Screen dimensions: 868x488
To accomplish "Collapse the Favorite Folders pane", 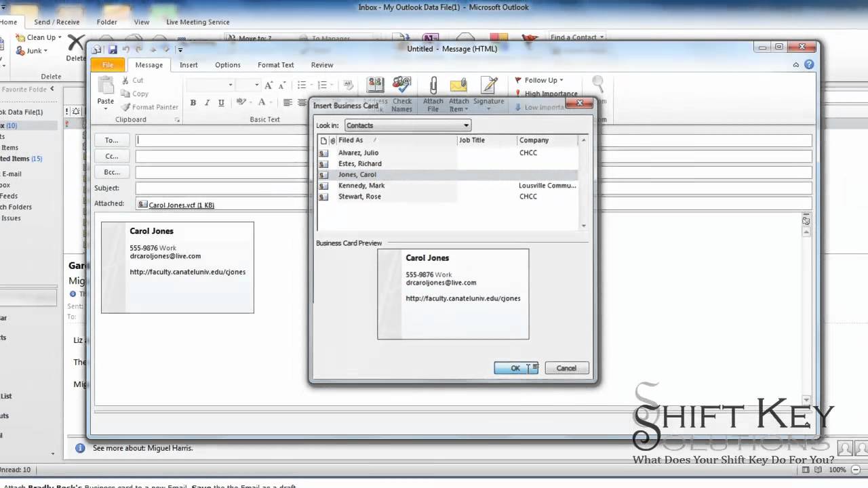I will (52, 89).
